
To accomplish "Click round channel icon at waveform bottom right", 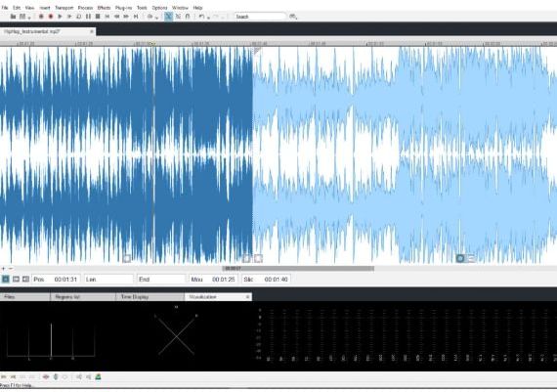I will [460, 258].
